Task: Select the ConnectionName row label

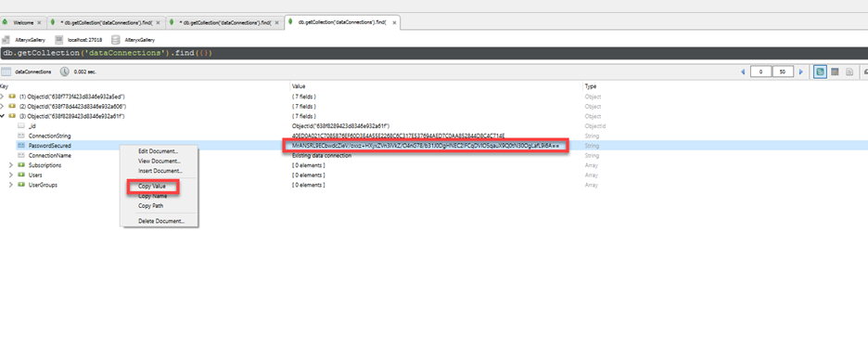Action: (49, 156)
